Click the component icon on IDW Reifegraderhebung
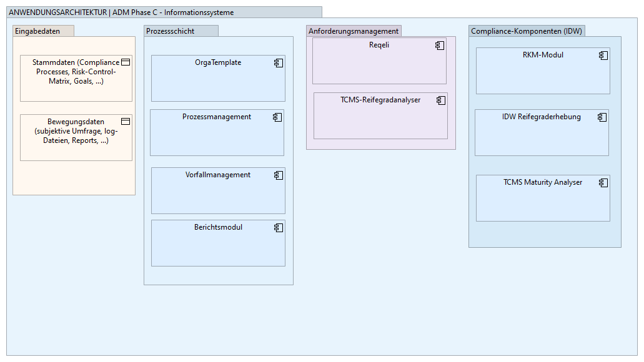 [602, 117]
